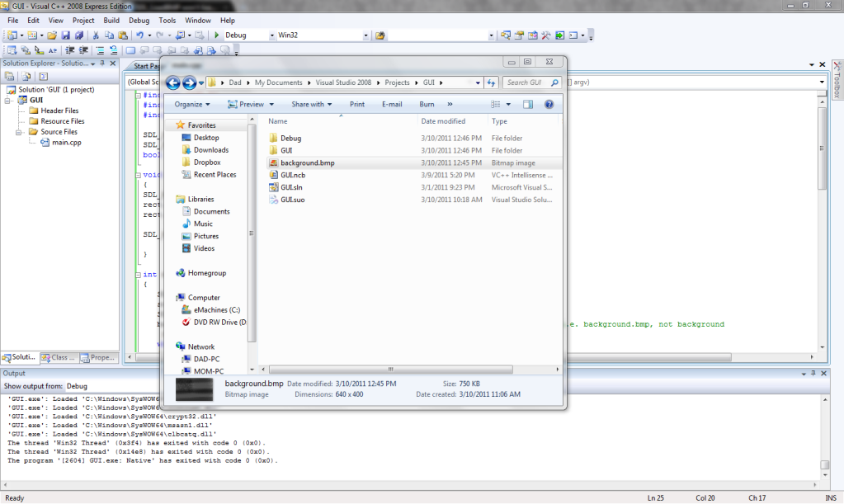Open the Toolbox side tab

pyautogui.click(x=837, y=81)
